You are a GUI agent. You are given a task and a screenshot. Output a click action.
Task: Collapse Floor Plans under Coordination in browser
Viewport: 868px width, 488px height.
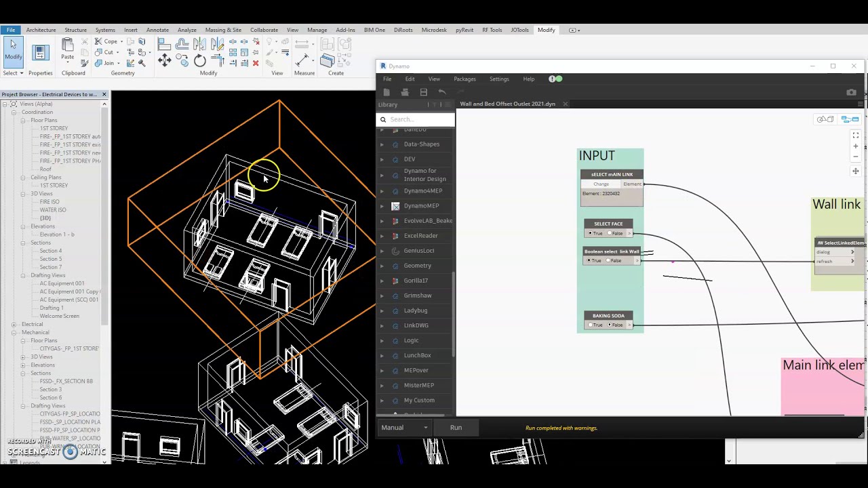(22, 120)
